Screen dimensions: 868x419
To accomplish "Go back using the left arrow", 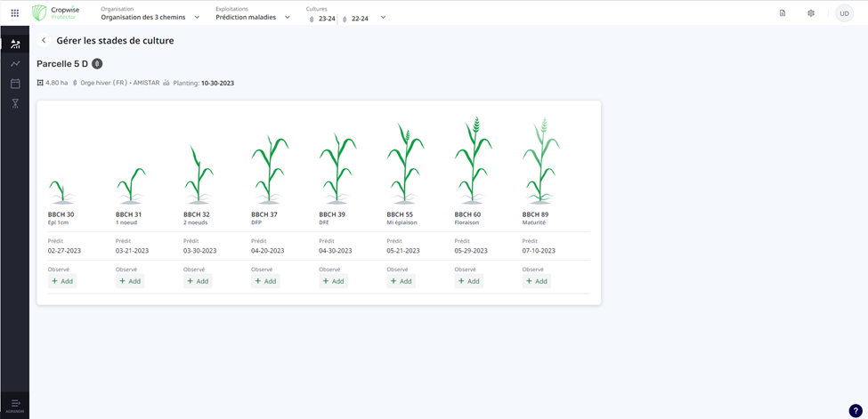I will point(44,41).
